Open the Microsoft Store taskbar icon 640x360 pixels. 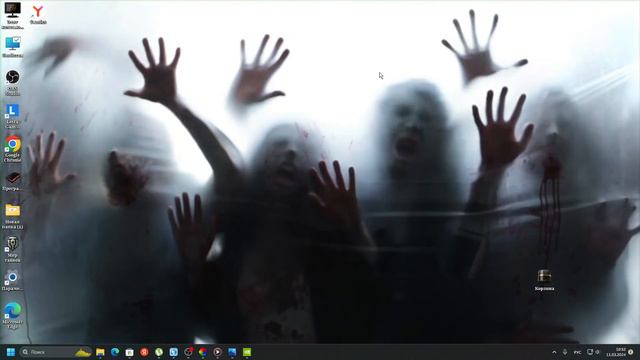point(129,352)
